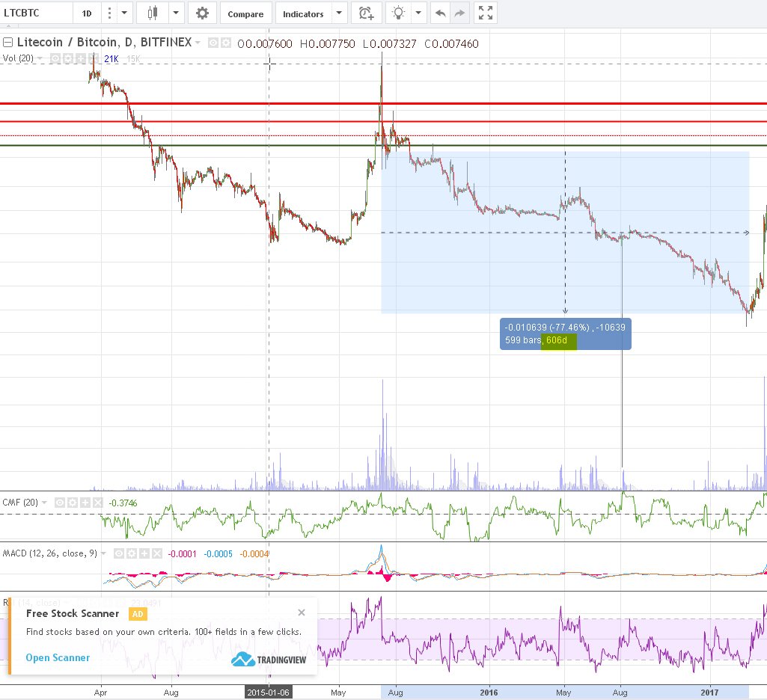Open the three-dot interval options menu
Image resolution: width=767 pixels, height=700 pixels.
click(x=109, y=13)
